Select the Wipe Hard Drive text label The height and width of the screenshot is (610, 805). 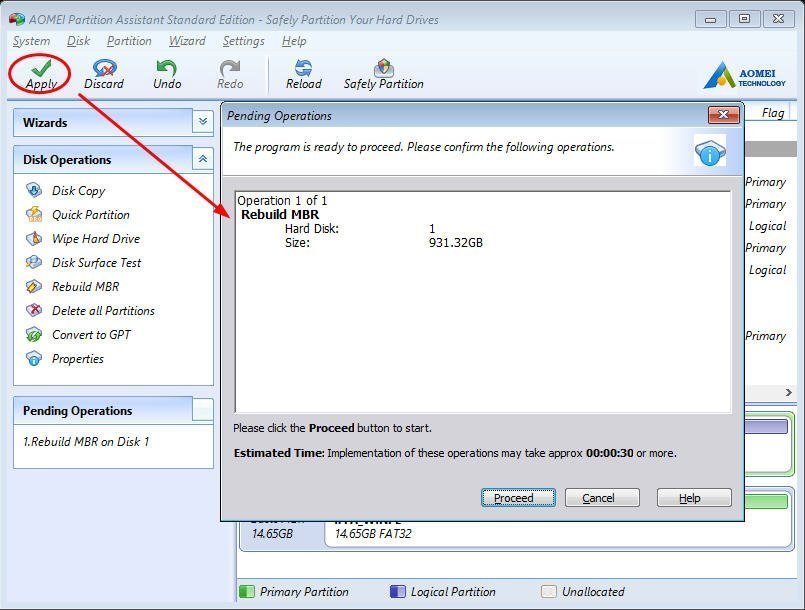[x=96, y=239]
